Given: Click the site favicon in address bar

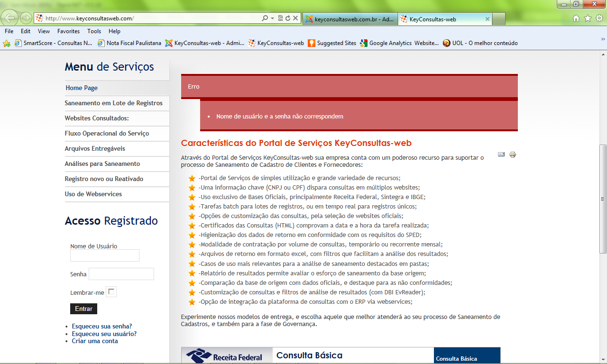Looking at the screenshot, I should pyautogui.click(x=39, y=18).
